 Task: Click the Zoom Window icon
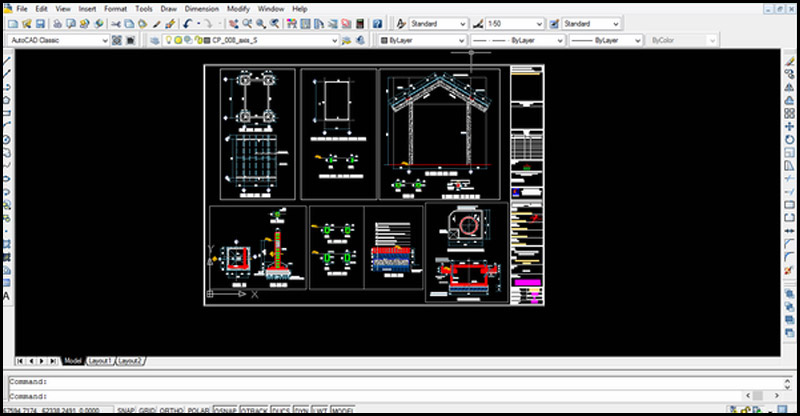coord(261,24)
